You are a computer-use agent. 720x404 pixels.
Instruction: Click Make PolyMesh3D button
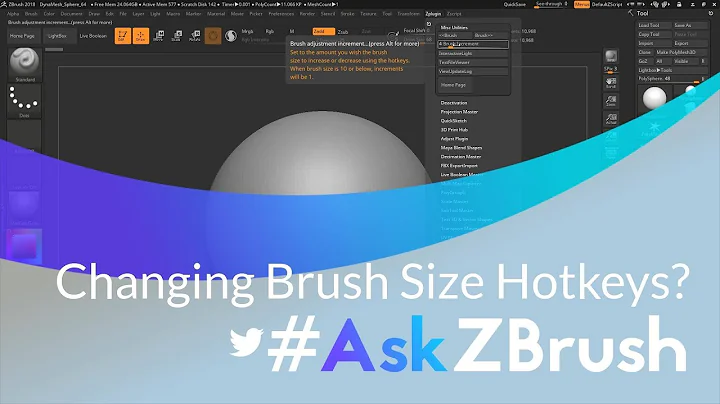[x=681, y=52]
